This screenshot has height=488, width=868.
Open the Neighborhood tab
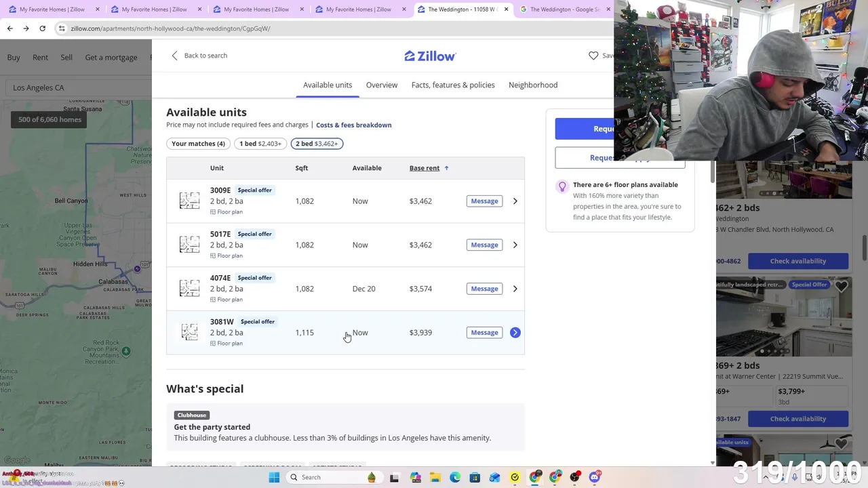(x=533, y=85)
